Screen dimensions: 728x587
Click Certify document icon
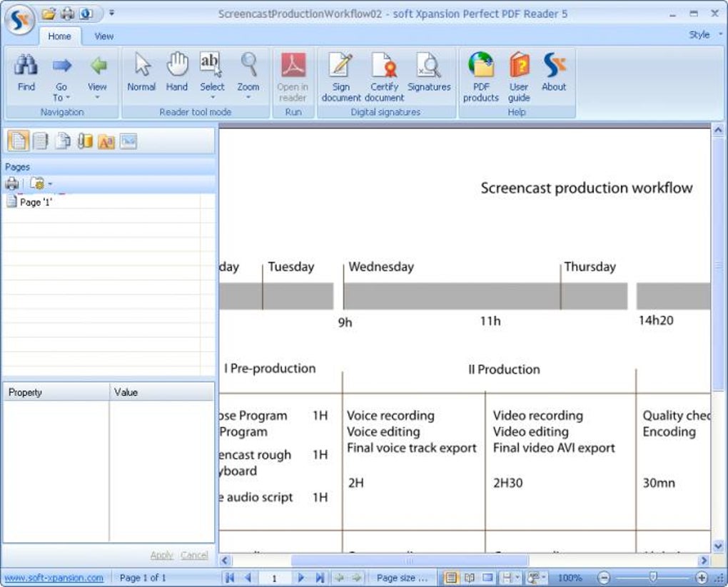385,78
